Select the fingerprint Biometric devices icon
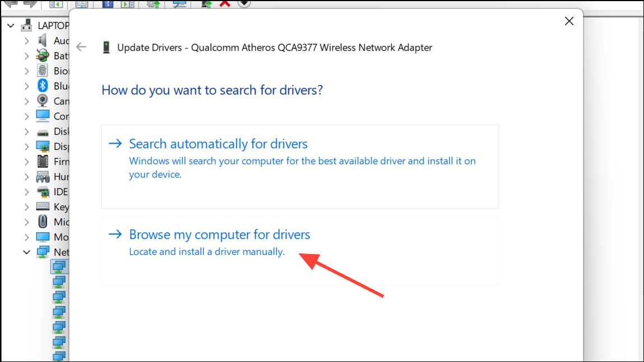The image size is (644, 362). 43,70
